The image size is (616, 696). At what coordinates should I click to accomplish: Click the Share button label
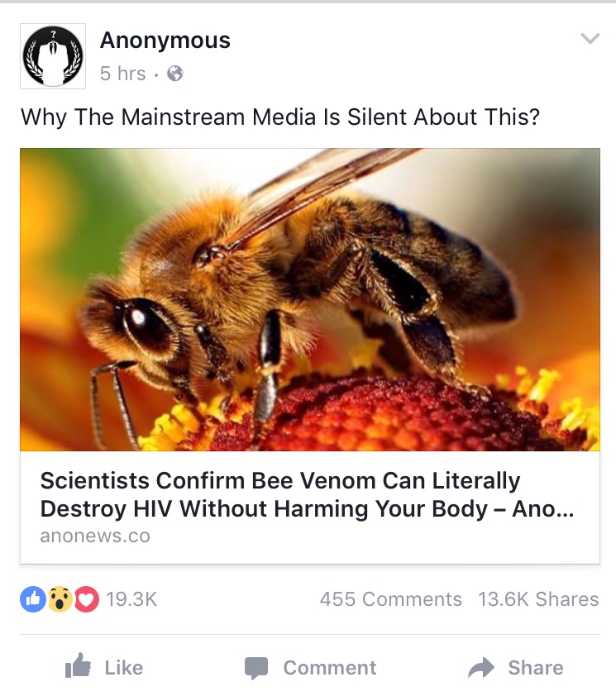click(x=536, y=668)
